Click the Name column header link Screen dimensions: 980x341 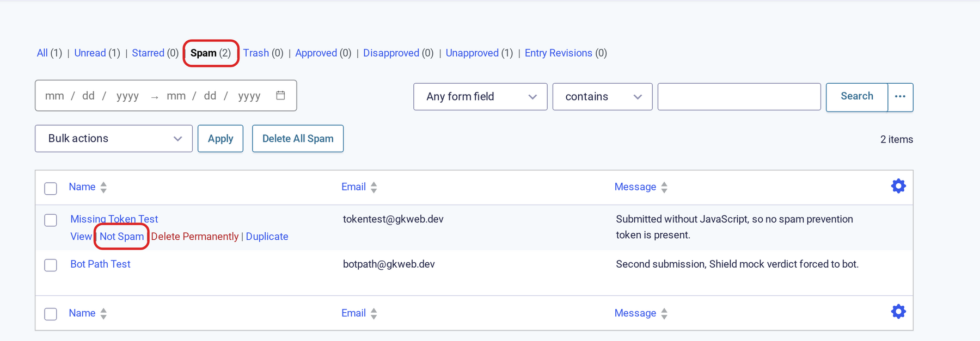click(x=82, y=187)
